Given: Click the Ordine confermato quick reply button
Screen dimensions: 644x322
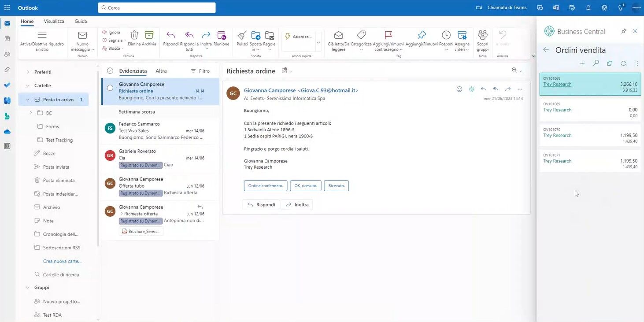Looking at the screenshot, I should pyautogui.click(x=265, y=185).
